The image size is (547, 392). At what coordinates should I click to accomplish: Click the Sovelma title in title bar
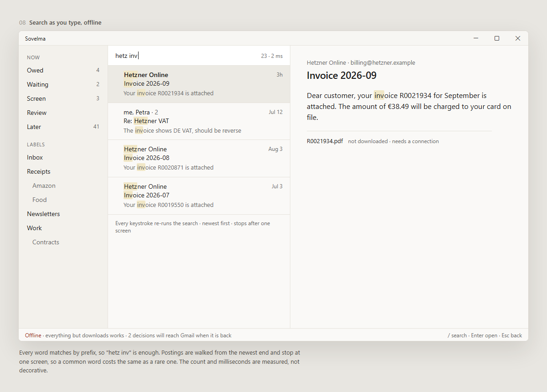coord(35,39)
